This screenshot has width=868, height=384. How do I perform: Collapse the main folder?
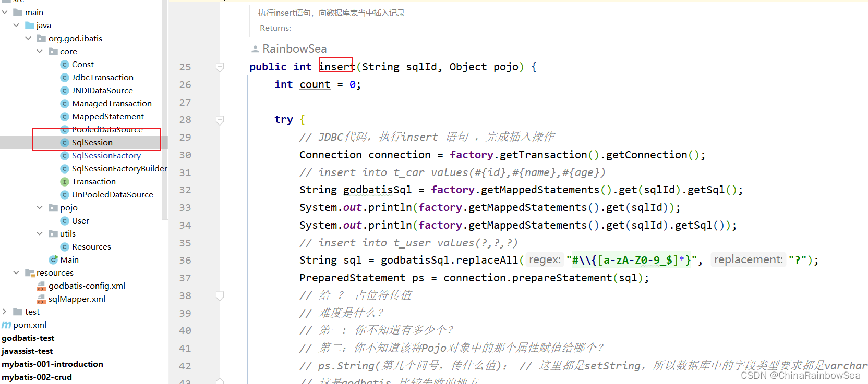(x=5, y=12)
